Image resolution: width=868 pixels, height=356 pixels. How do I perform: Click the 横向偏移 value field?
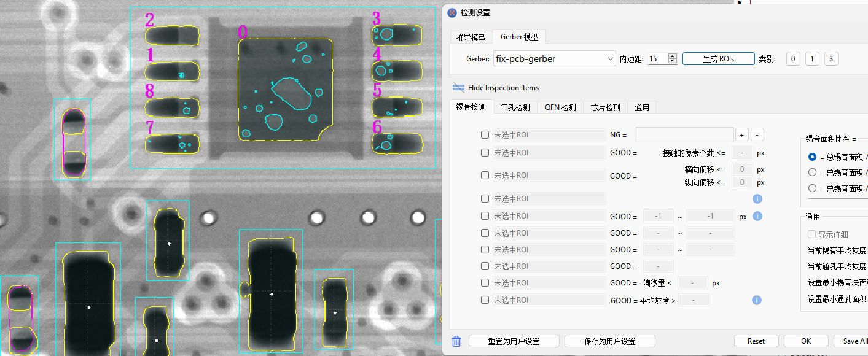742,169
